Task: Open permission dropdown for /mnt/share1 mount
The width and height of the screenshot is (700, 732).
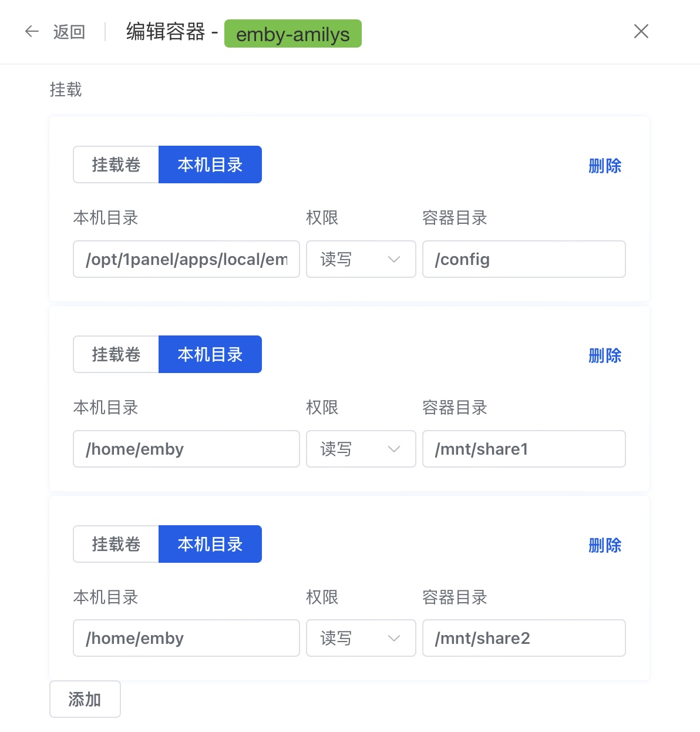Action: click(361, 449)
